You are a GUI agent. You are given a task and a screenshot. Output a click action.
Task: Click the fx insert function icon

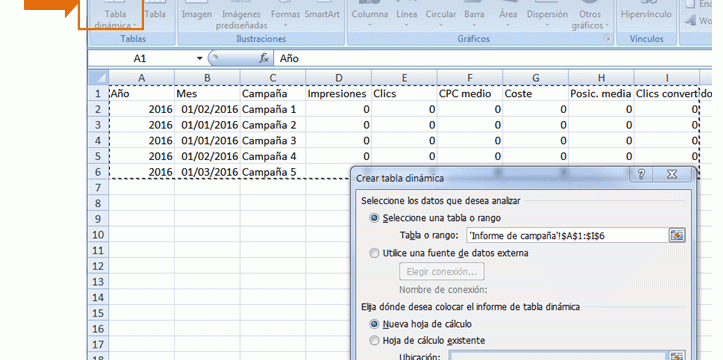click(264, 58)
